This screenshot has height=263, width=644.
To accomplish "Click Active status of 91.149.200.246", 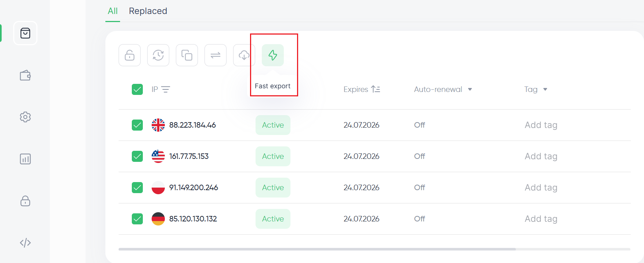I will point(273,188).
